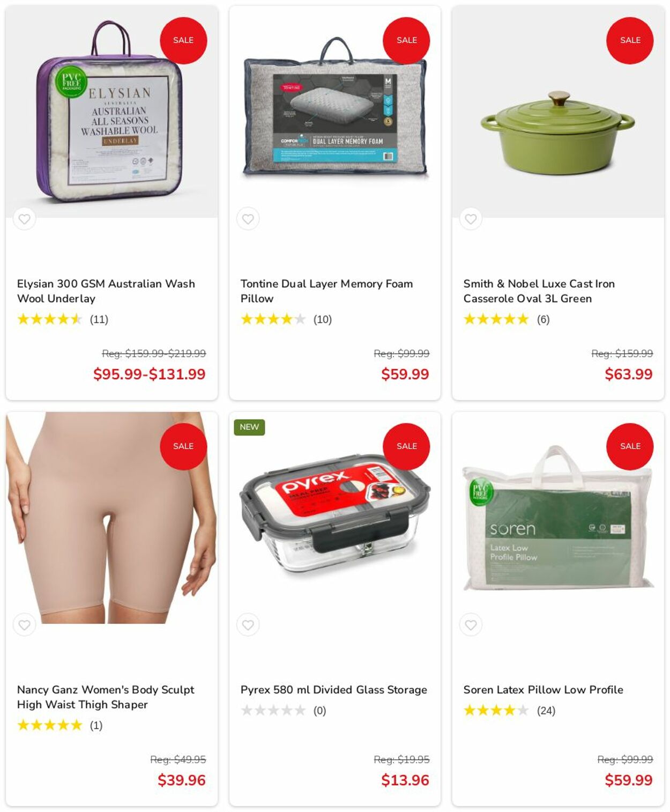Open Tontine Dual Layer Memory Foam Pillow link

click(x=326, y=291)
